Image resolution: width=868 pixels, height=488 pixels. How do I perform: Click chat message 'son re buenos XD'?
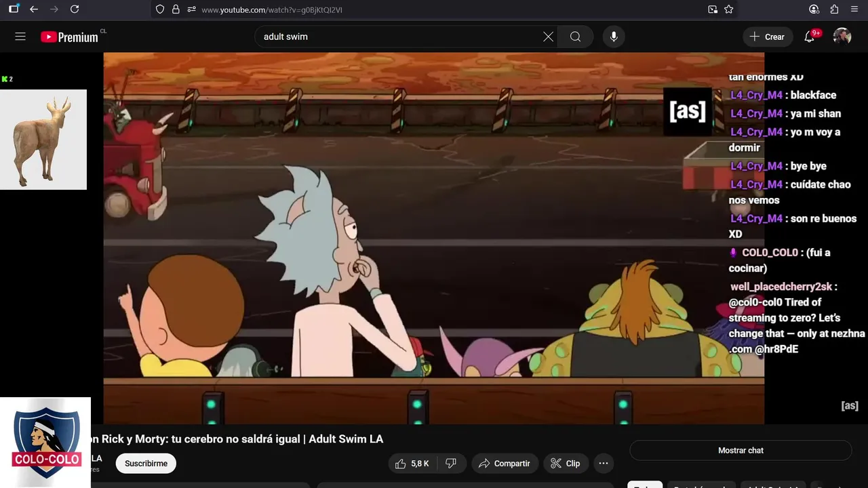(793, 226)
